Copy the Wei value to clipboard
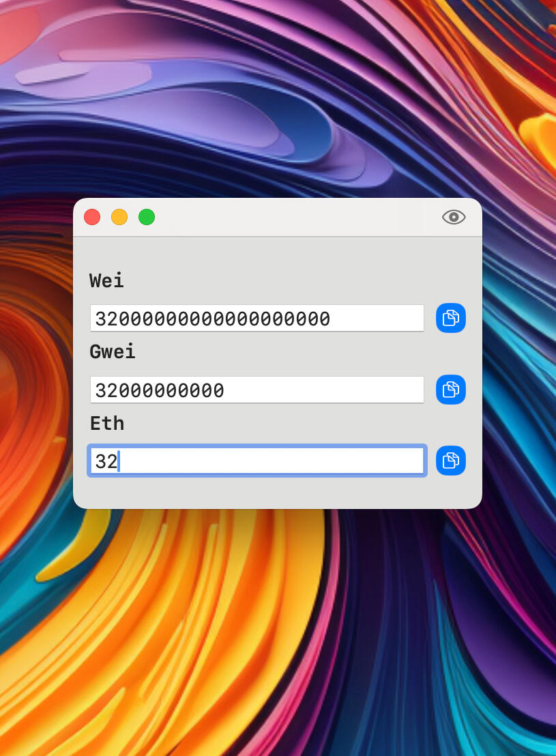The width and height of the screenshot is (556, 756). (x=450, y=318)
